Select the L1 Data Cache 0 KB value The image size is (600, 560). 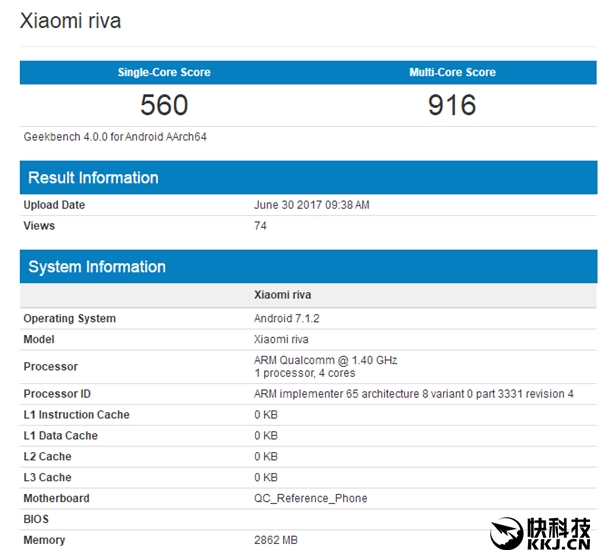(266, 436)
